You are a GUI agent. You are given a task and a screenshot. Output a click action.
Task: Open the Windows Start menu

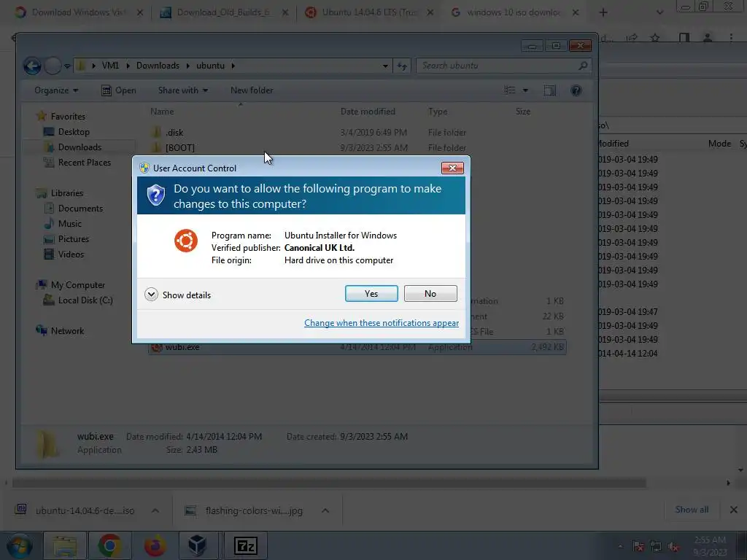point(19,545)
